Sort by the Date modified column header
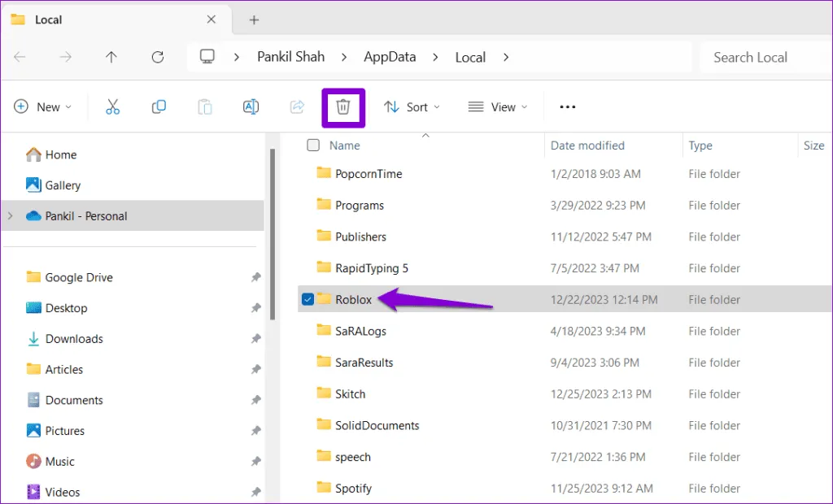Image resolution: width=833 pixels, height=504 pixels. click(587, 146)
